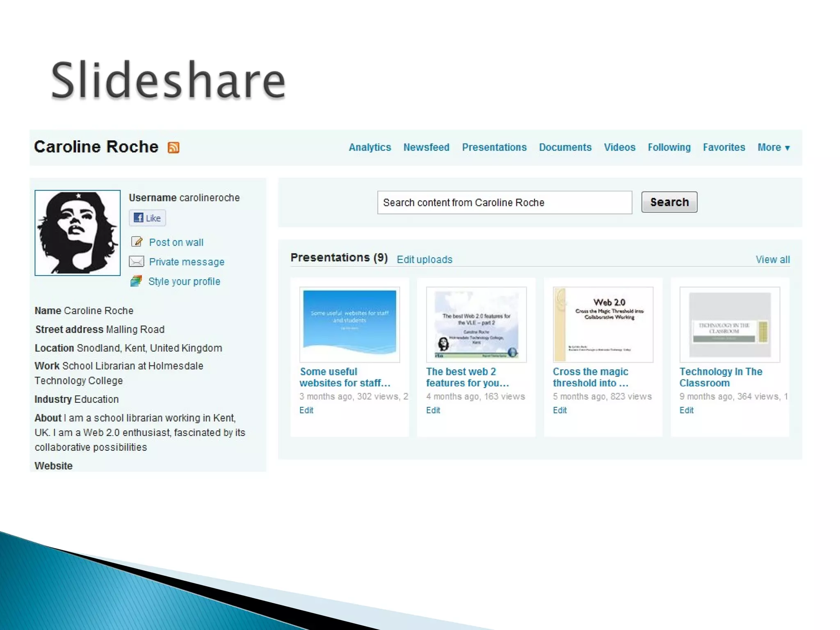Open the Some useful websites presentation thumbnail
Screen dimensions: 840x630
coord(349,324)
